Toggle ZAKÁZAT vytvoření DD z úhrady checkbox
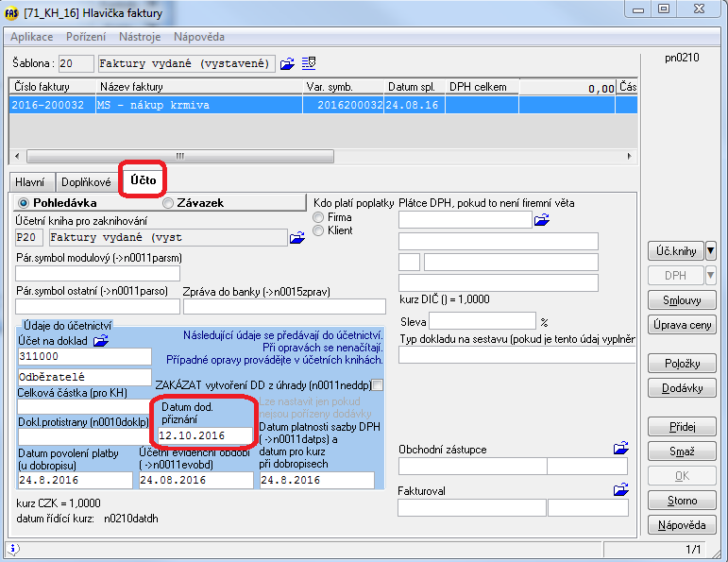 [378, 385]
